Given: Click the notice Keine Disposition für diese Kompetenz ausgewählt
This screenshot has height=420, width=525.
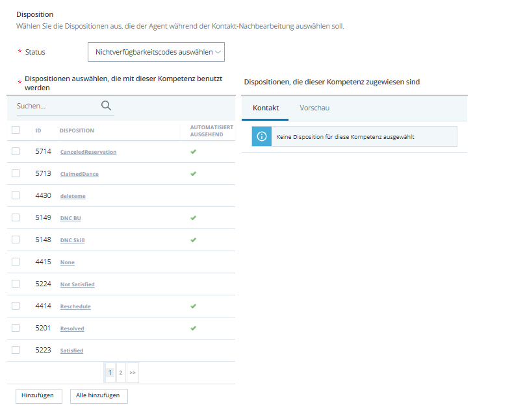Looking at the screenshot, I should click(354, 136).
